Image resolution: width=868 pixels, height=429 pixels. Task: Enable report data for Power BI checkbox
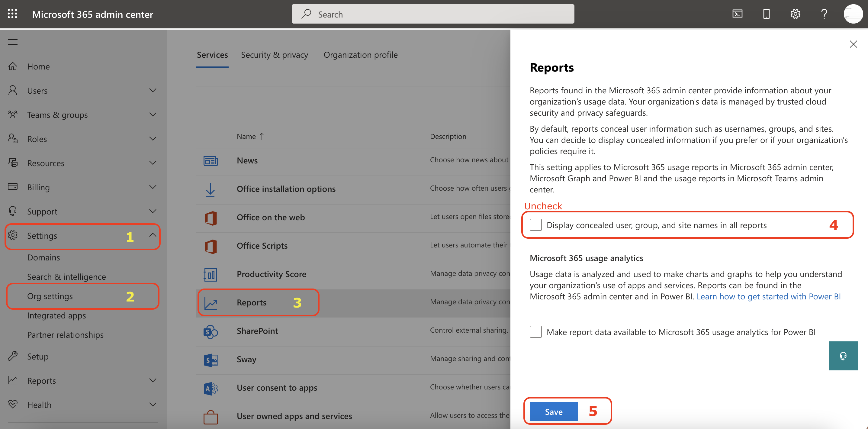point(535,332)
